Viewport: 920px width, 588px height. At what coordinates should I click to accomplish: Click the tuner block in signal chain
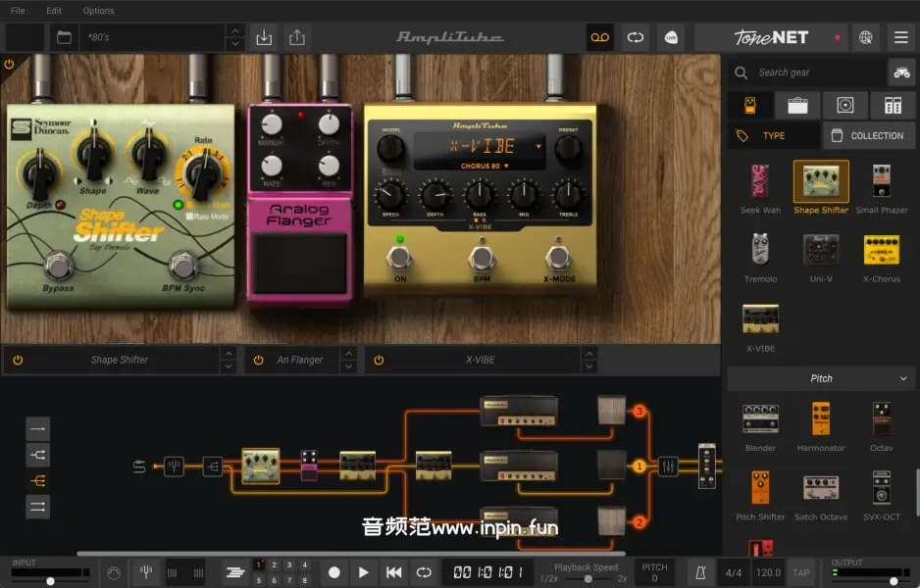tap(174, 466)
